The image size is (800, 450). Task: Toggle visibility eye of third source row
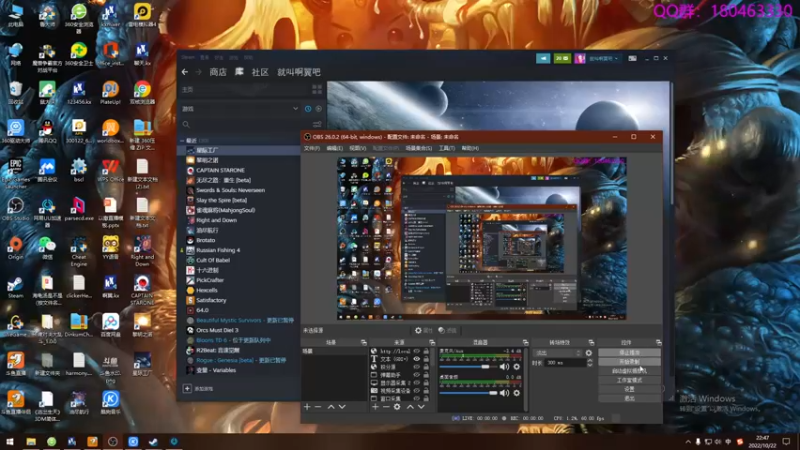pos(416,367)
